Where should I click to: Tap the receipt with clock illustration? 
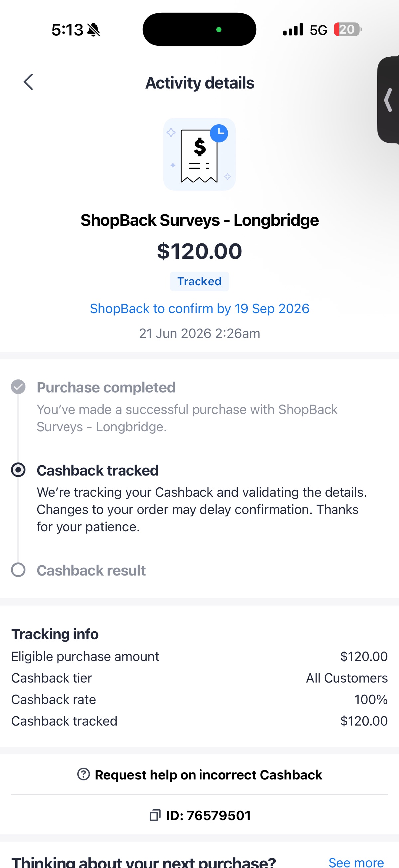(199, 154)
